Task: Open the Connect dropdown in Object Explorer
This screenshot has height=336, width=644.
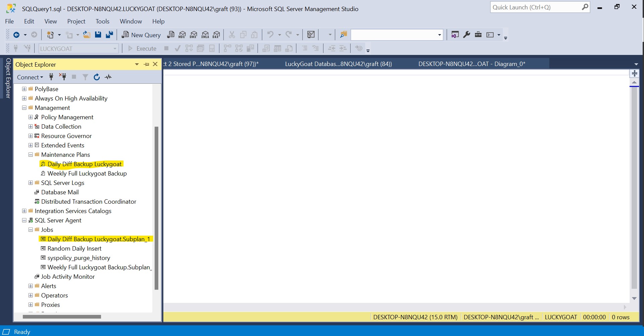Action: pos(30,77)
